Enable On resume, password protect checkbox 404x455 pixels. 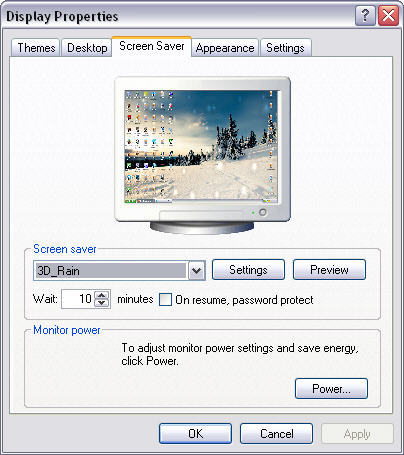165,299
